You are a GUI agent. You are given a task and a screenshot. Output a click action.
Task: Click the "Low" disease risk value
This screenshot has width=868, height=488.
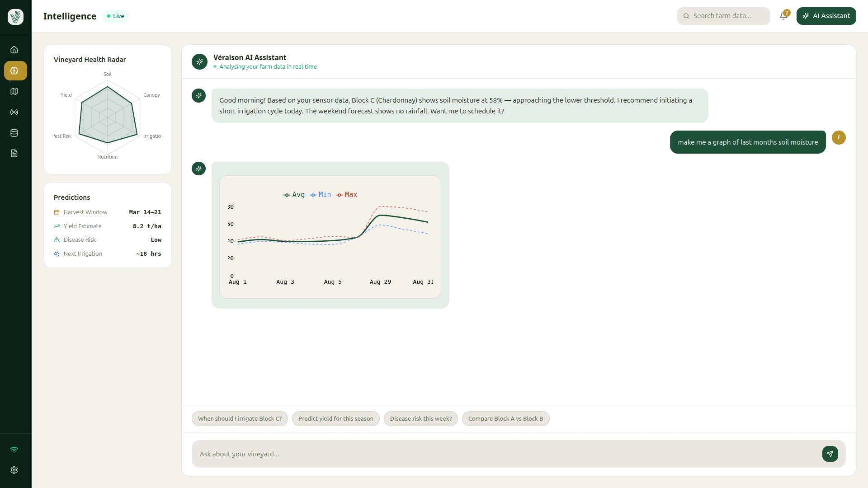(x=156, y=240)
